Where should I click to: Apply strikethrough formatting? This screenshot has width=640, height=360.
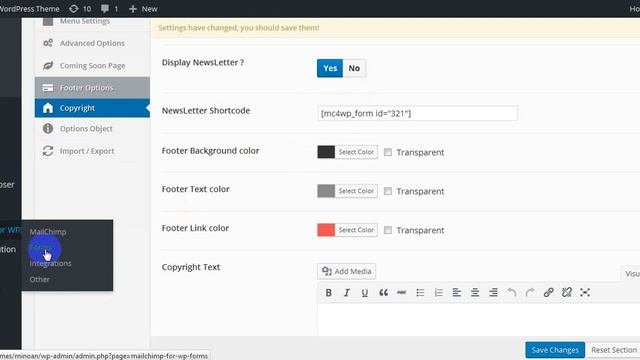point(402,293)
